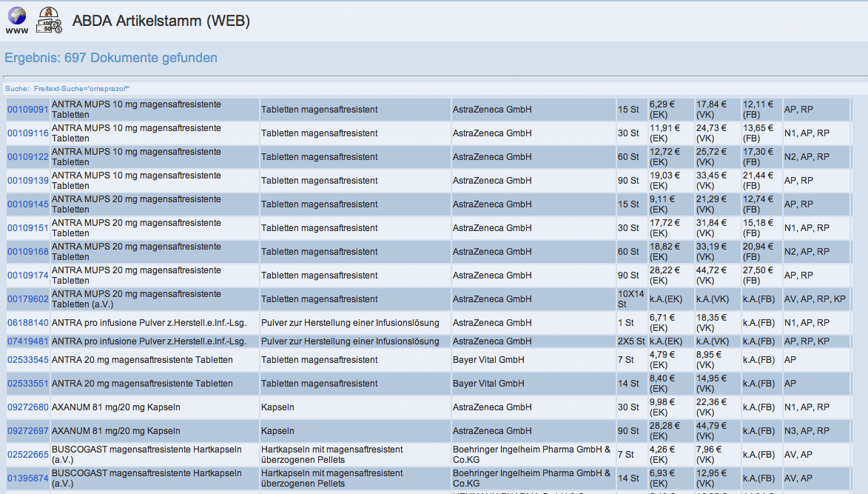
Task: Open article number 00109091
Action: 27,110
